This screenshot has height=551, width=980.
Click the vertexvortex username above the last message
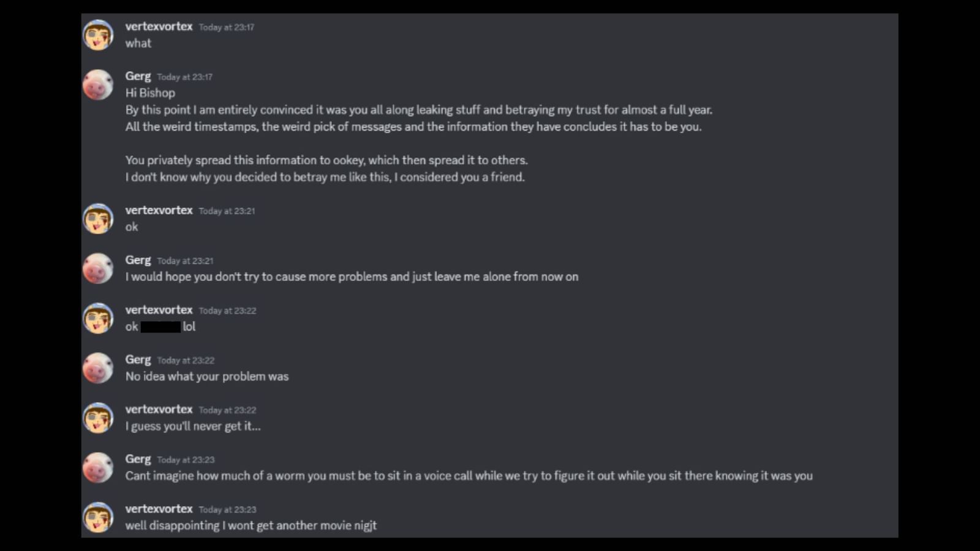point(159,509)
